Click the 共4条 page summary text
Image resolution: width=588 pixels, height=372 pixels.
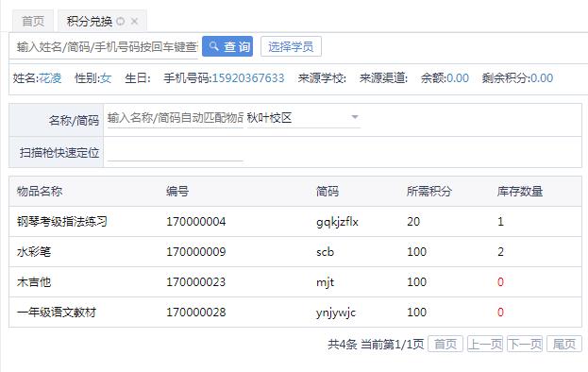tap(342, 344)
